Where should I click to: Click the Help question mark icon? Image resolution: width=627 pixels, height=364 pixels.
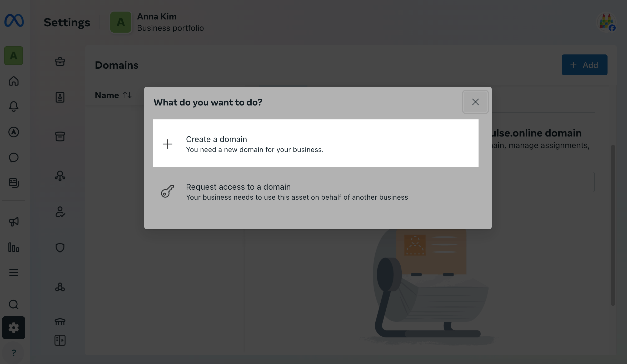(x=14, y=353)
